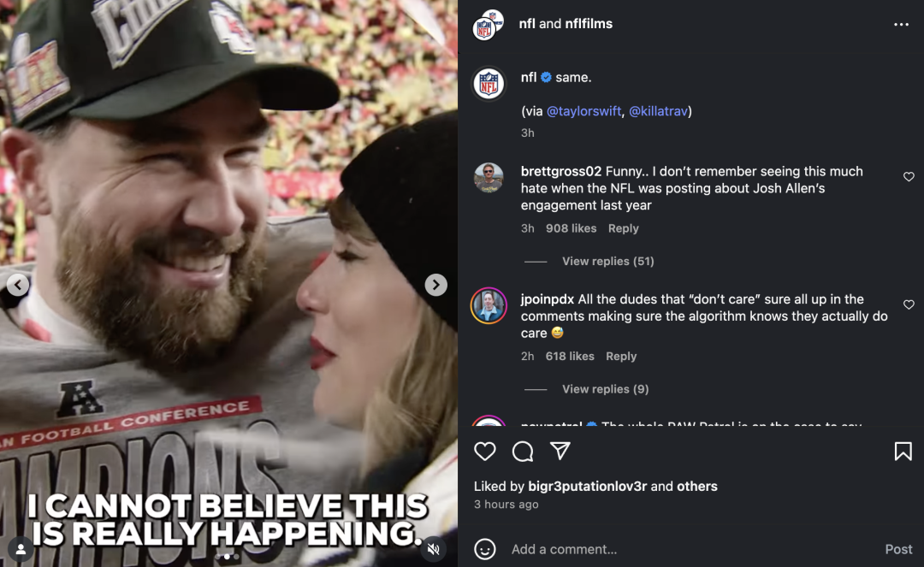
Task: Save the post with the bookmark icon
Action: [x=903, y=452]
